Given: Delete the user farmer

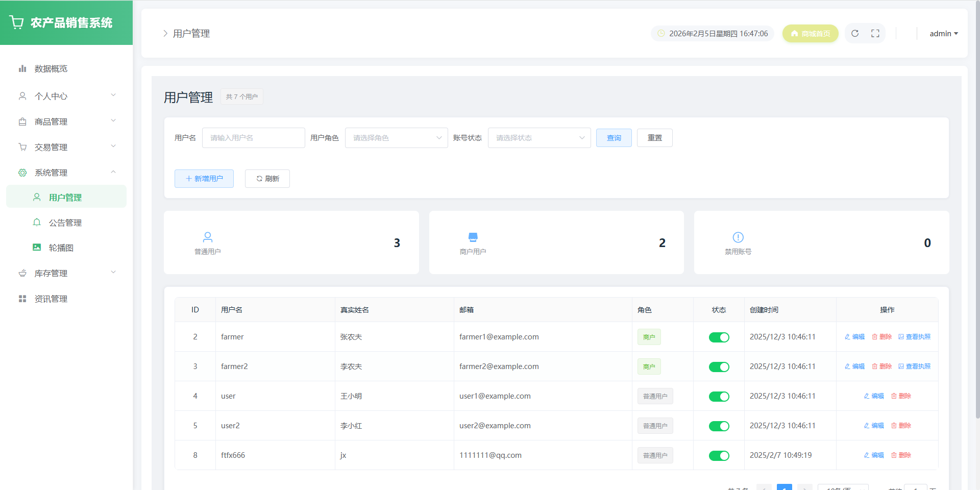Looking at the screenshot, I should (x=881, y=337).
